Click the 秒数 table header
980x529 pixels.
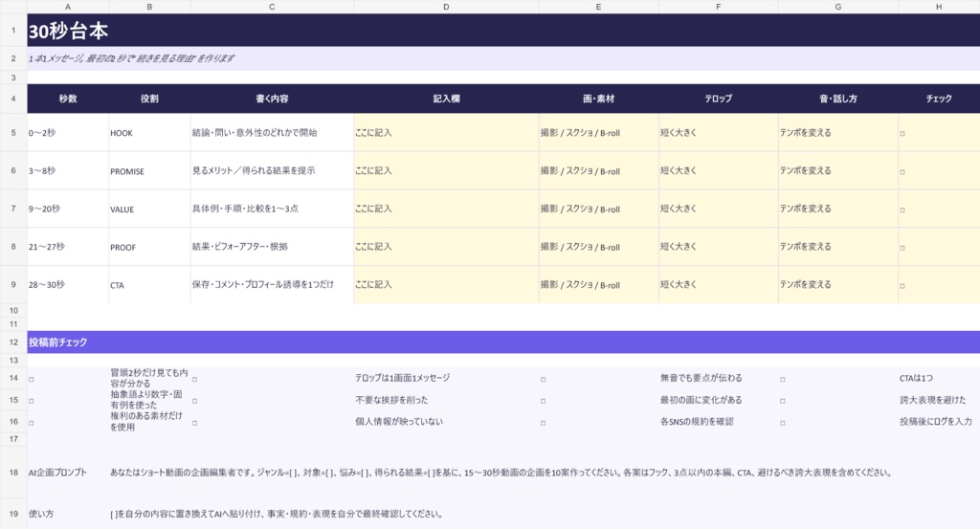point(68,99)
